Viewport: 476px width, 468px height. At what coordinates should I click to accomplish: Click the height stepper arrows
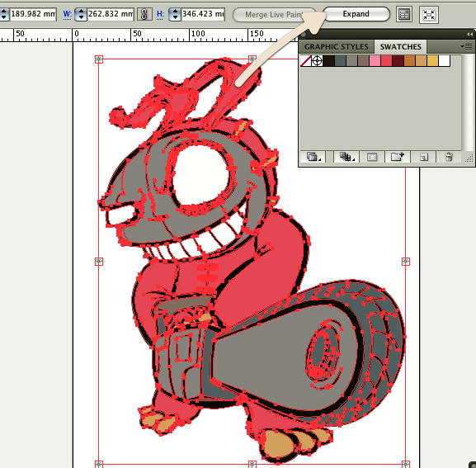click(175, 14)
